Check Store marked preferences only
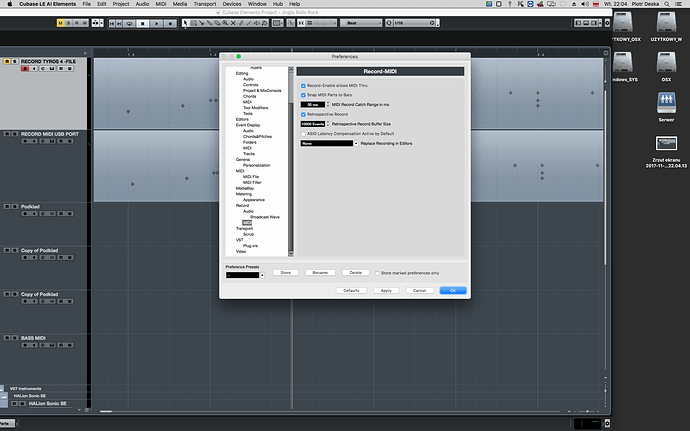This screenshot has width=690, height=431. [377, 273]
